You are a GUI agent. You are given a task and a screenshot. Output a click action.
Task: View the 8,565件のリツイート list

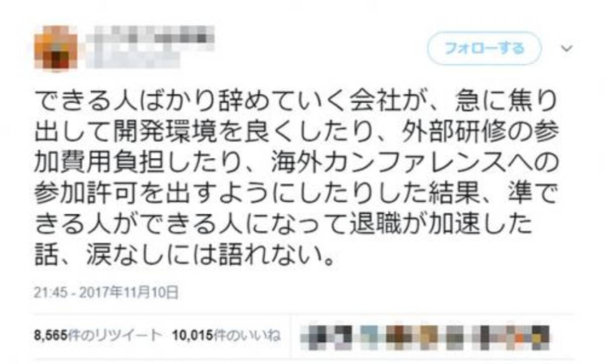[98, 335]
